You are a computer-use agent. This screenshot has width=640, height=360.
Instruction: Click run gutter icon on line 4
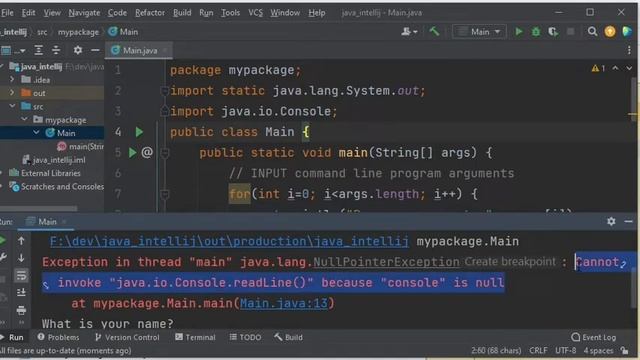click(139, 132)
